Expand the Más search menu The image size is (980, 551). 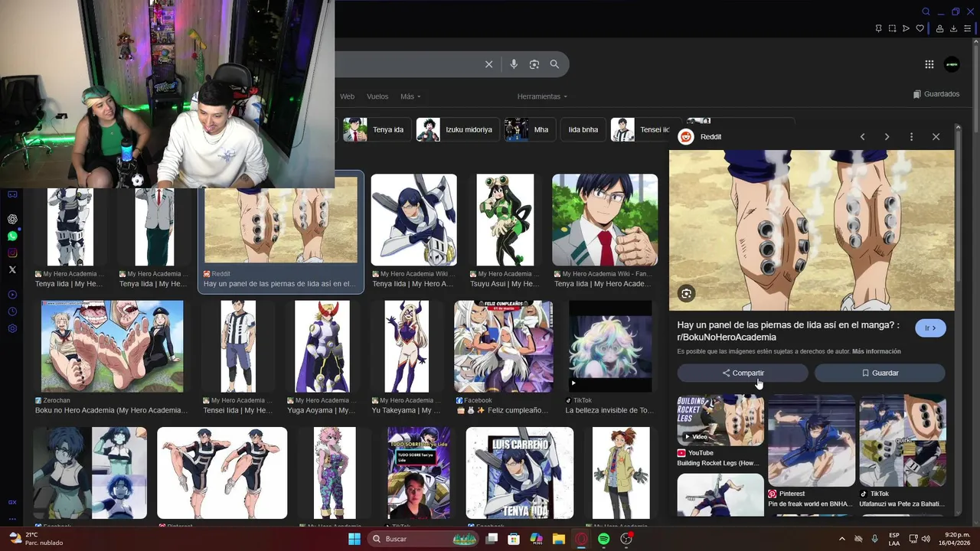coord(410,96)
